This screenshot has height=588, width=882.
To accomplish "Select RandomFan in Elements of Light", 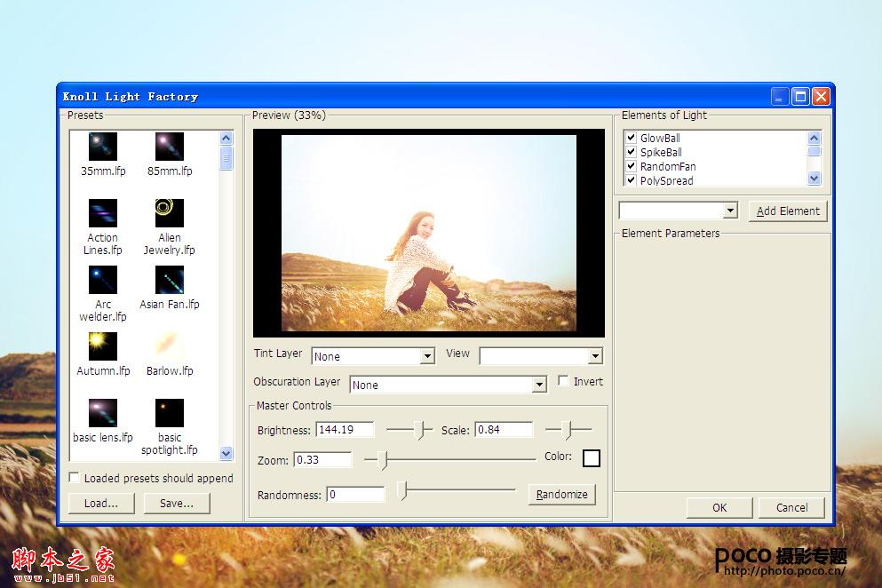I will 668,167.
